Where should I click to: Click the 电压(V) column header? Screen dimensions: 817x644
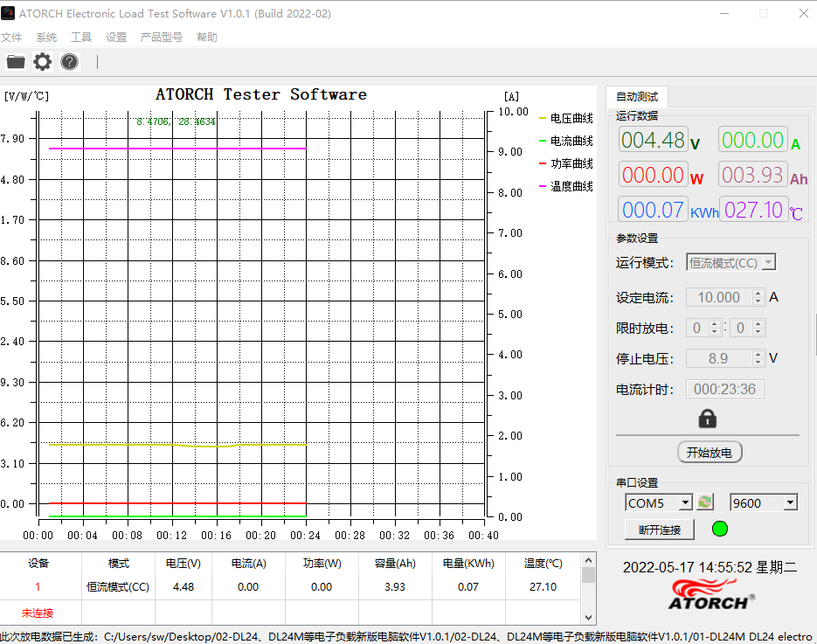pos(183,564)
